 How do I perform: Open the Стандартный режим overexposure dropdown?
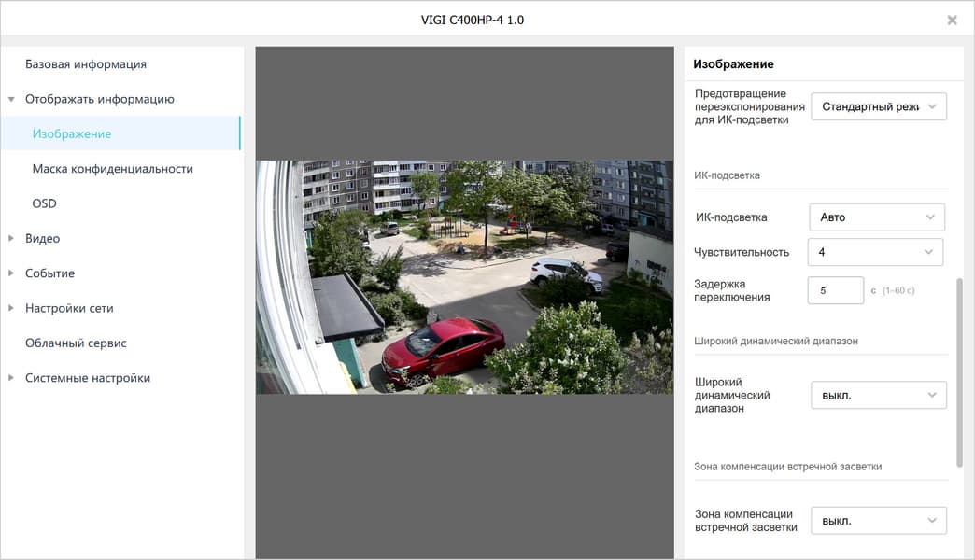879,106
